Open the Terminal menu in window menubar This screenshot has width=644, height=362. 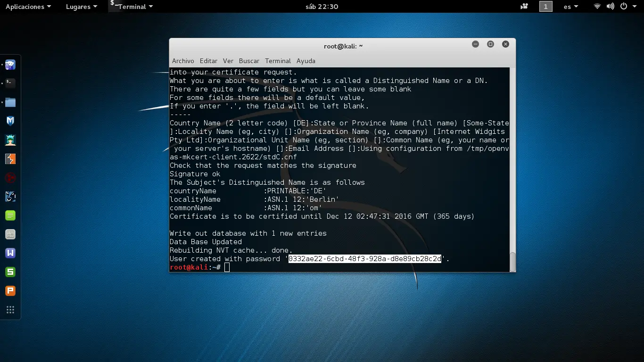coord(278,61)
